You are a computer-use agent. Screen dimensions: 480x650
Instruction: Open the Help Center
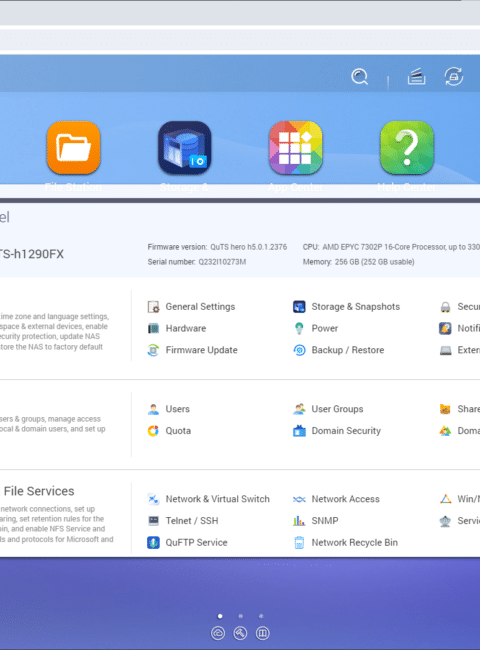point(407,148)
